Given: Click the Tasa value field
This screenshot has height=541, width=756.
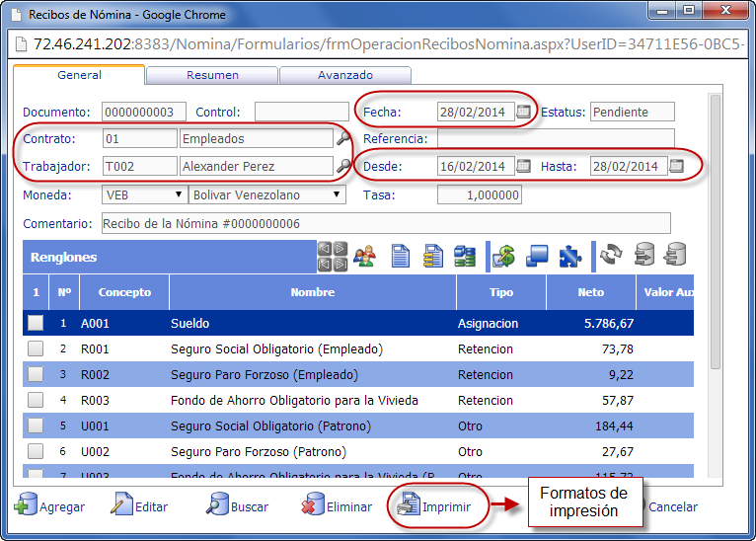Looking at the screenshot, I should point(480,194).
